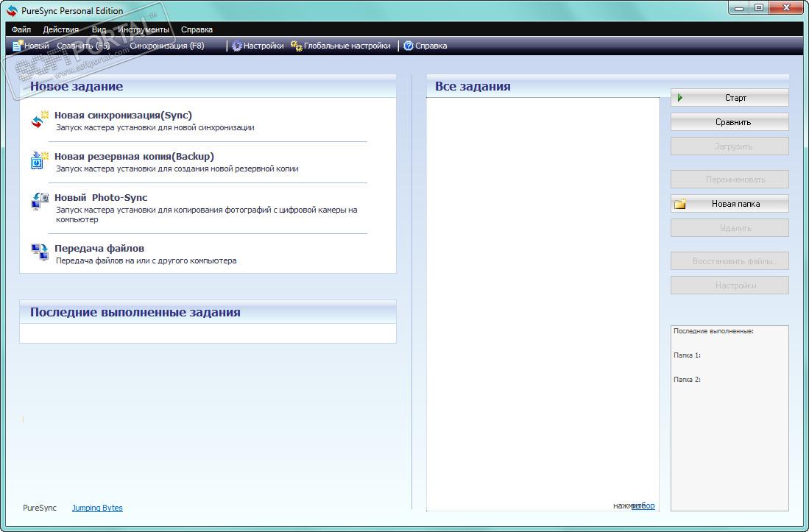This screenshot has height=532, width=809.
Task: Click the Последние выполненные: label
Action: pos(713,331)
